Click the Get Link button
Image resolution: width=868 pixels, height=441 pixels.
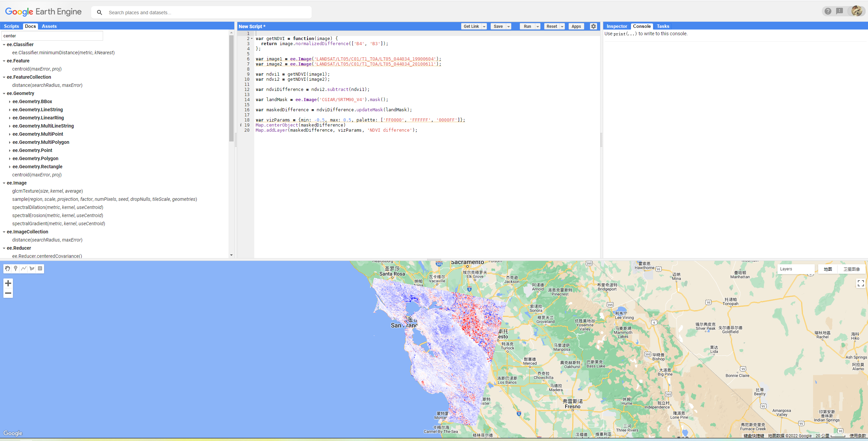point(471,26)
